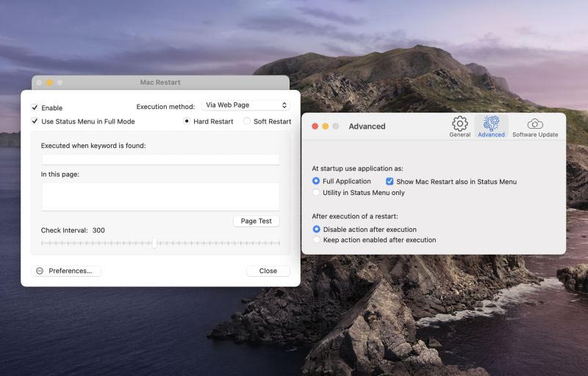Select Disable action after execution

click(x=317, y=230)
